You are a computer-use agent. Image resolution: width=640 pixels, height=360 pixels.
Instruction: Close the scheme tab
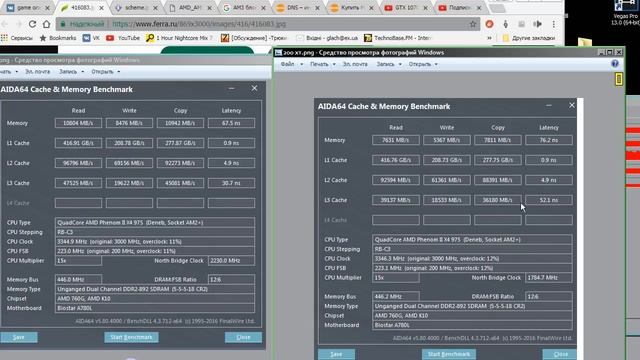156,8
